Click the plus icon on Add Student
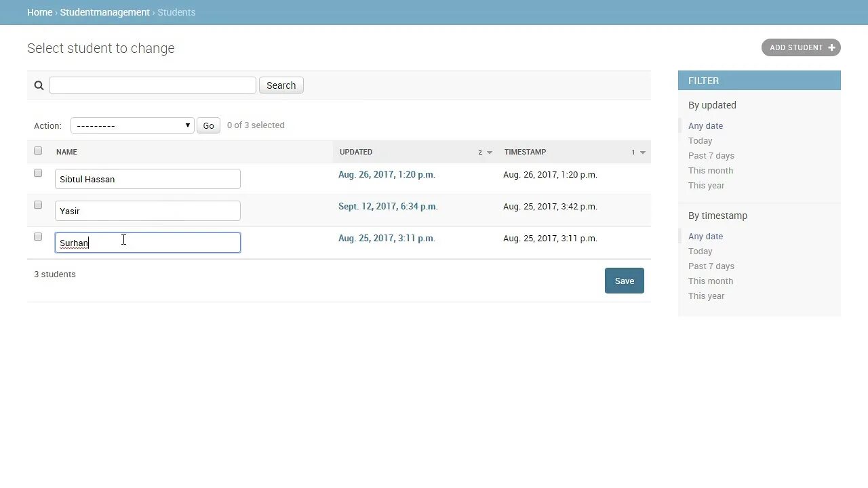Screen dimensions: 868x488 (x=831, y=47)
